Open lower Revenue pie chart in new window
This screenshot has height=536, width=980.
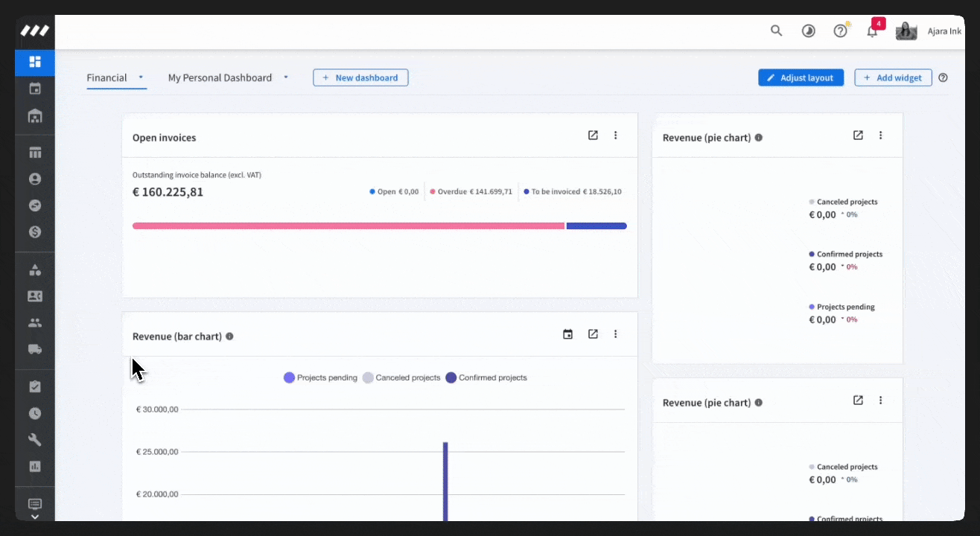(x=858, y=401)
